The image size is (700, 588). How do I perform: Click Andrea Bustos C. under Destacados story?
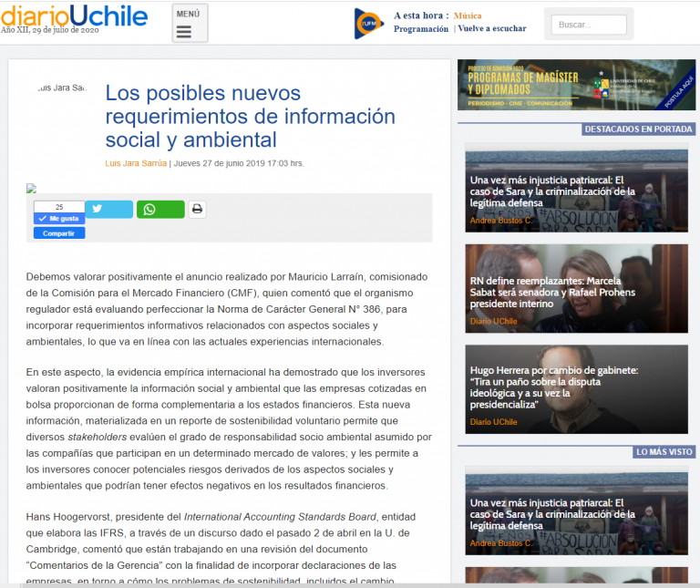pos(500,221)
